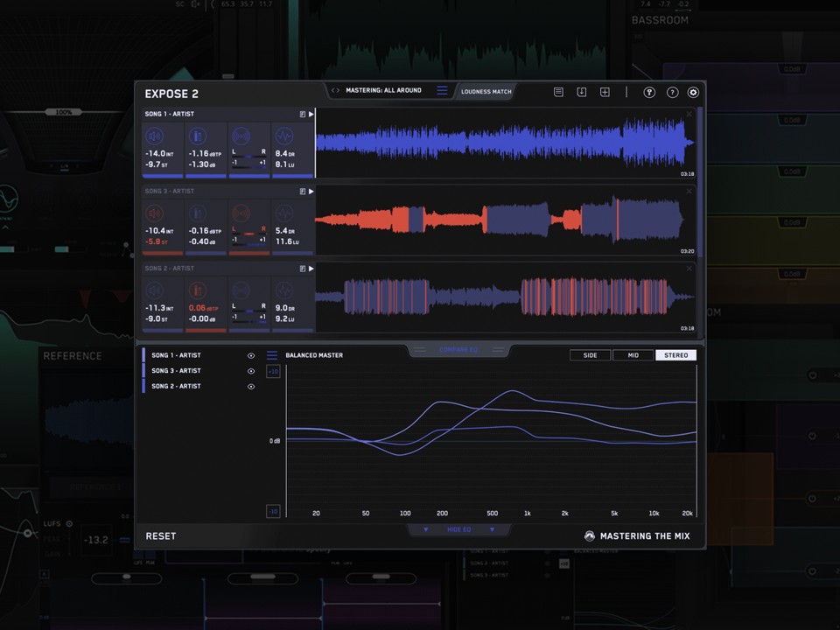Seek within Song 1 blue waveform
This screenshot has height=630, width=840.
click(x=505, y=143)
